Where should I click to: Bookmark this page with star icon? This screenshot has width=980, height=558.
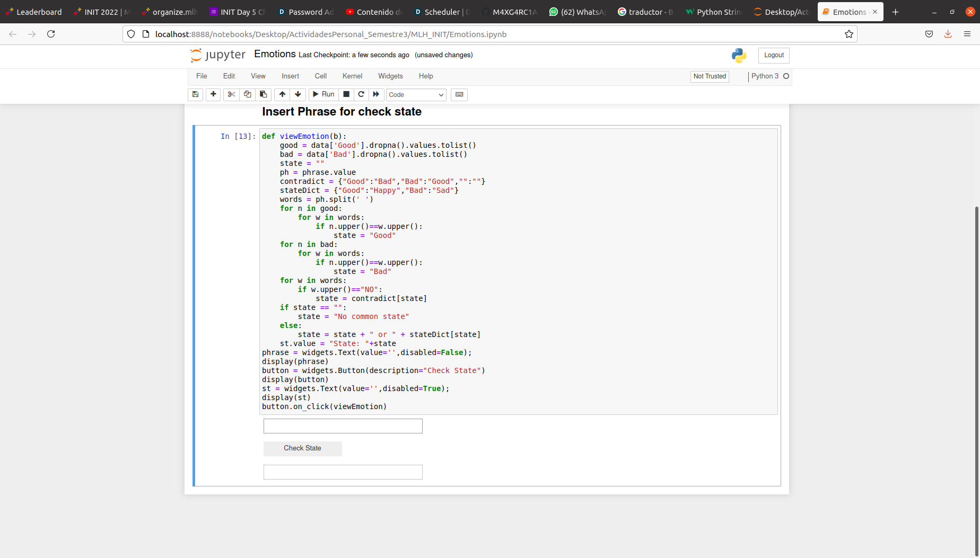point(849,34)
